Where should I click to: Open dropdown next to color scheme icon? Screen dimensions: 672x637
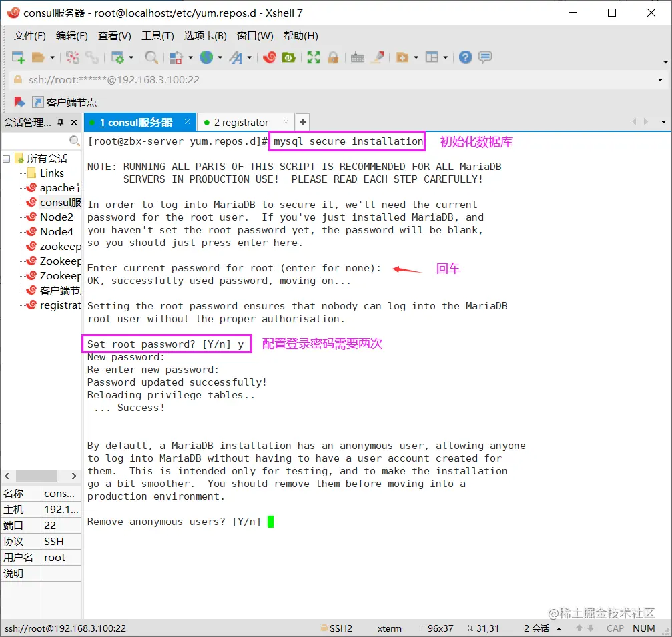click(190, 57)
